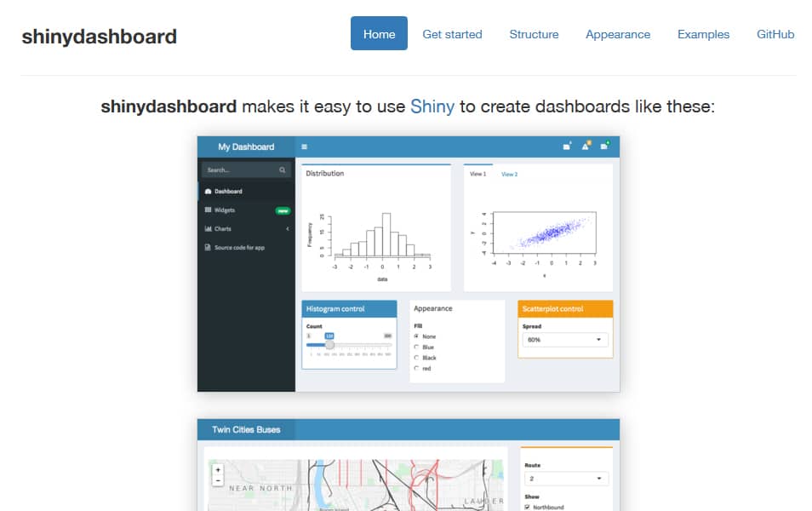Focus the sidebar Search input field
Viewport: 812px width, 511px height.
pyautogui.click(x=247, y=170)
